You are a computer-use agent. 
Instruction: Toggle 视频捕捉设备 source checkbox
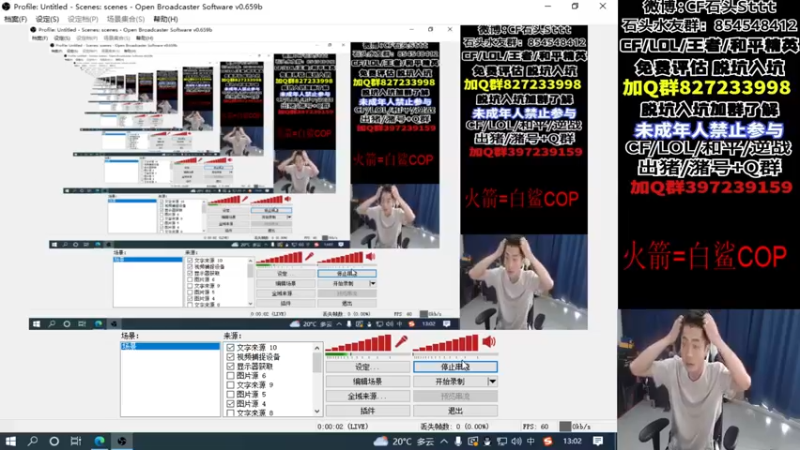(230, 357)
